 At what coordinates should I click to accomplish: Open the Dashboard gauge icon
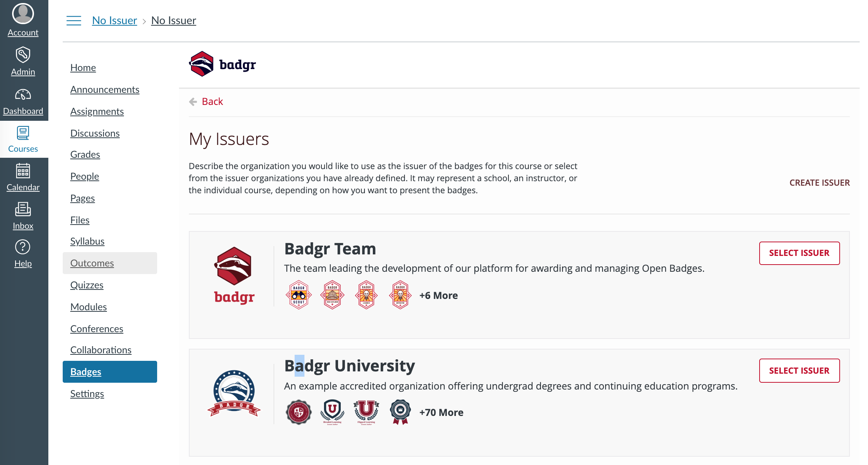click(x=23, y=94)
